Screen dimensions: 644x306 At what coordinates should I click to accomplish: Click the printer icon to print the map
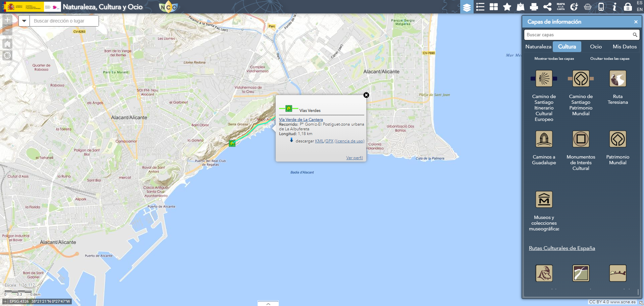click(x=534, y=7)
